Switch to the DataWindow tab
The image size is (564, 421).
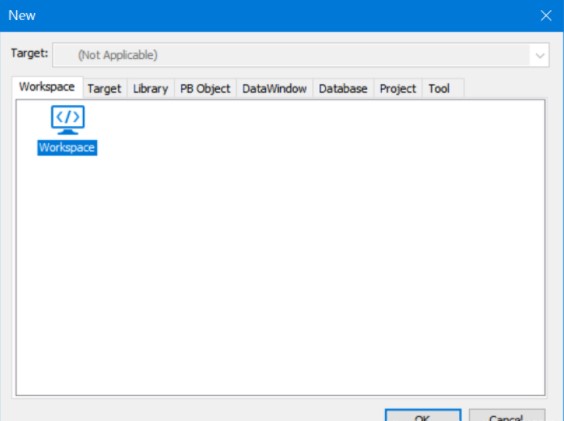[x=274, y=89]
